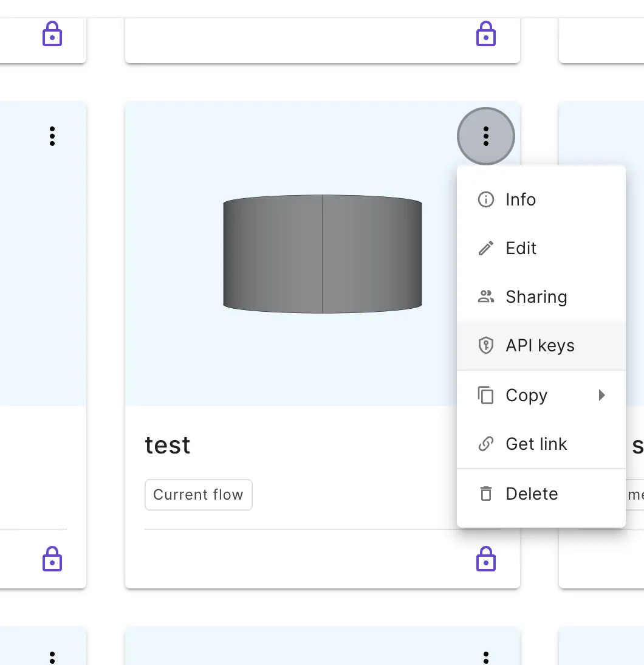Screen dimensions: 644x665
Task: Click the lock icon on the test card
Action: coord(485,559)
